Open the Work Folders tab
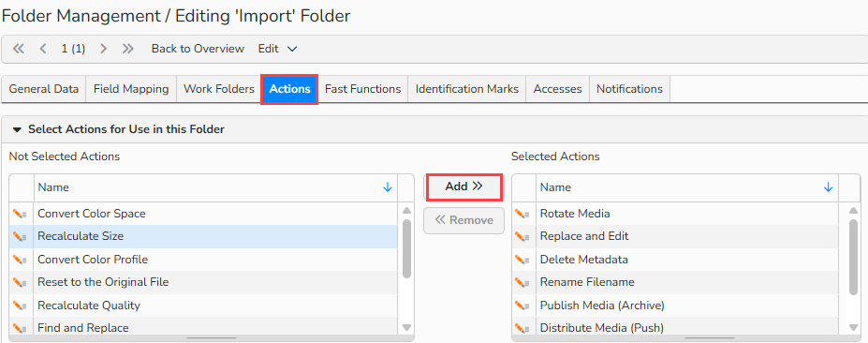Screen dimensions: 868x343 tap(219, 89)
